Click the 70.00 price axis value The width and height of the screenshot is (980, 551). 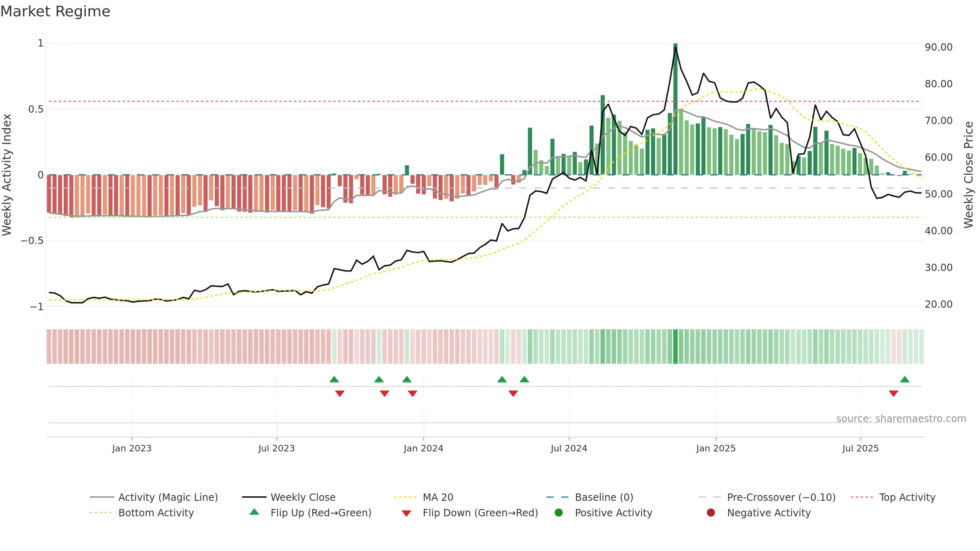tap(939, 121)
